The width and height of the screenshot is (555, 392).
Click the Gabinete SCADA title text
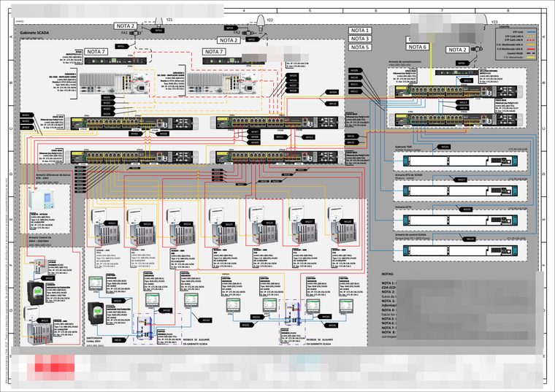[x=34, y=33]
